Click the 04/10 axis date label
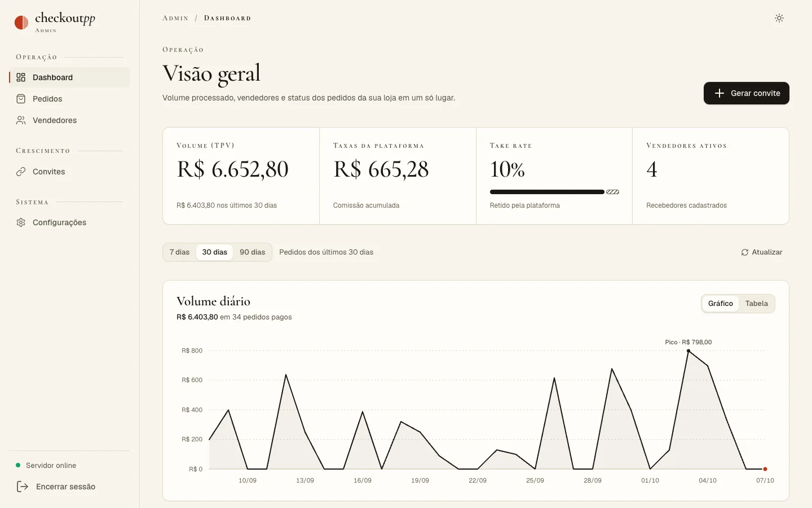 coord(708,480)
